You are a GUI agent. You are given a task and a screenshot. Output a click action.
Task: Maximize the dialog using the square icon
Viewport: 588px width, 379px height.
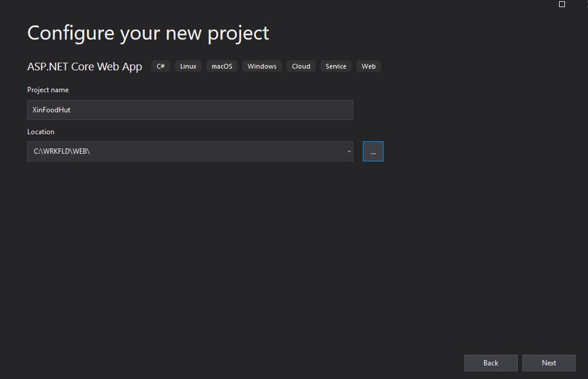coord(562,4)
